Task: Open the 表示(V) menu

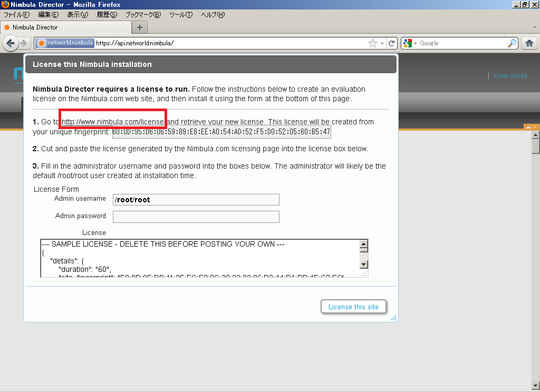Action: [x=78, y=15]
